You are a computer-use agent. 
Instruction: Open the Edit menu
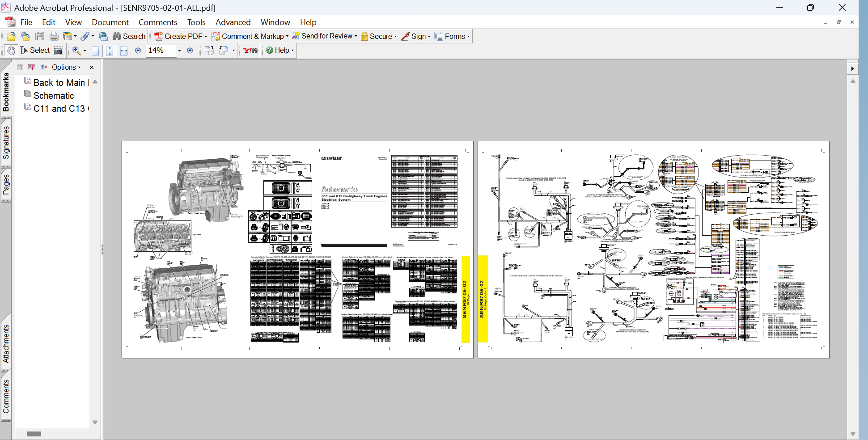49,22
